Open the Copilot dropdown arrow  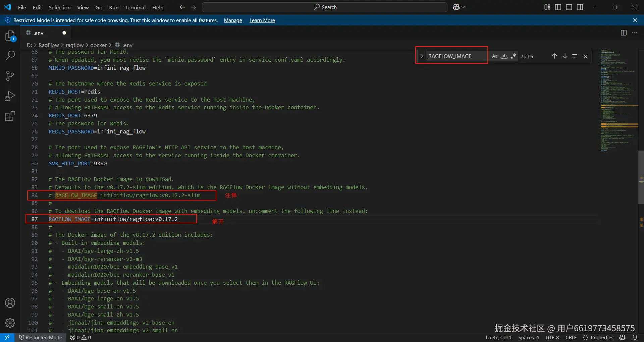[463, 7]
